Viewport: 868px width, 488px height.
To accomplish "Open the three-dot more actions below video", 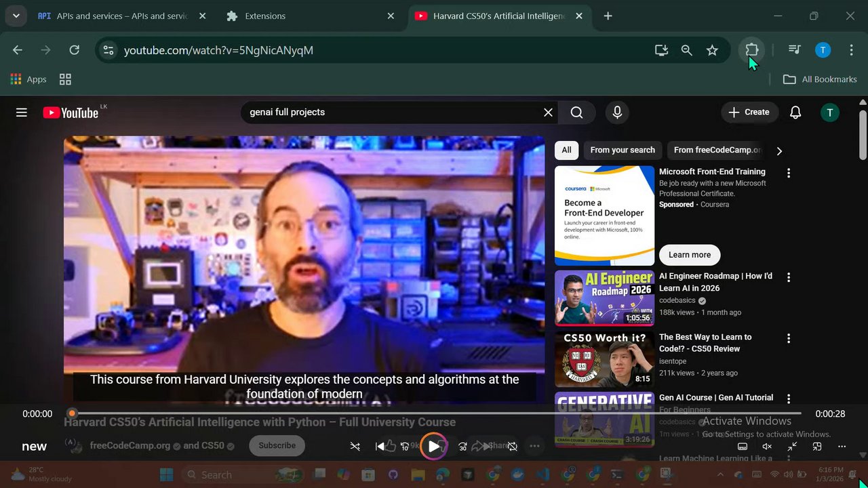I will coord(534,446).
